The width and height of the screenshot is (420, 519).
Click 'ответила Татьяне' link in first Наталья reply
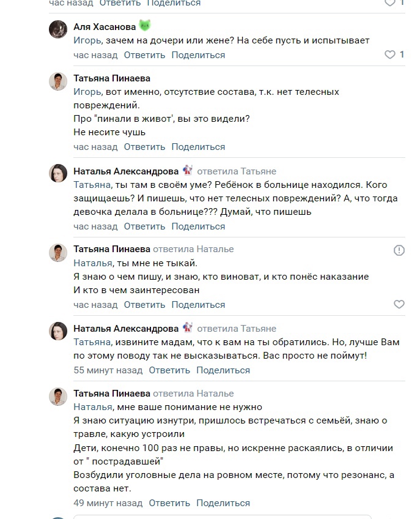(x=237, y=171)
